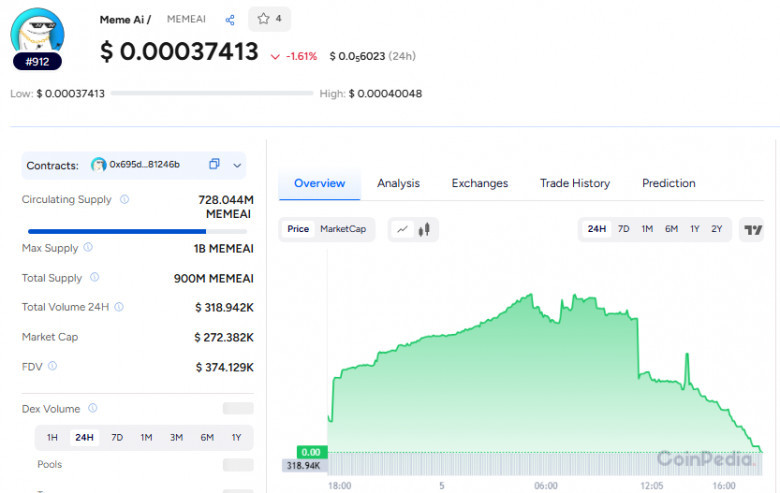This screenshot has height=493, width=780.
Task: Select 1M Dex Volume period
Action: pyautogui.click(x=146, y=437)
